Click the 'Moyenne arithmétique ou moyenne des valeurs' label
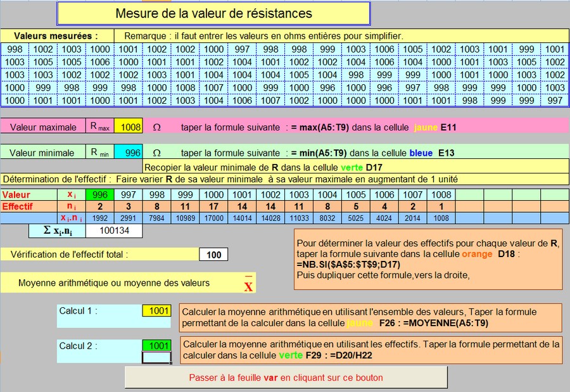The width and height of the screenshot is (570, 392). [114, 283]
